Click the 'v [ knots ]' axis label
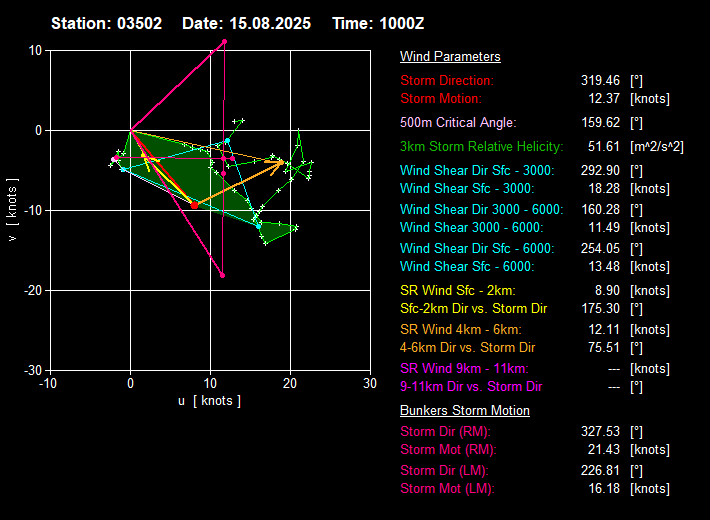Screen dimensions: 710x520 point(12,210)
